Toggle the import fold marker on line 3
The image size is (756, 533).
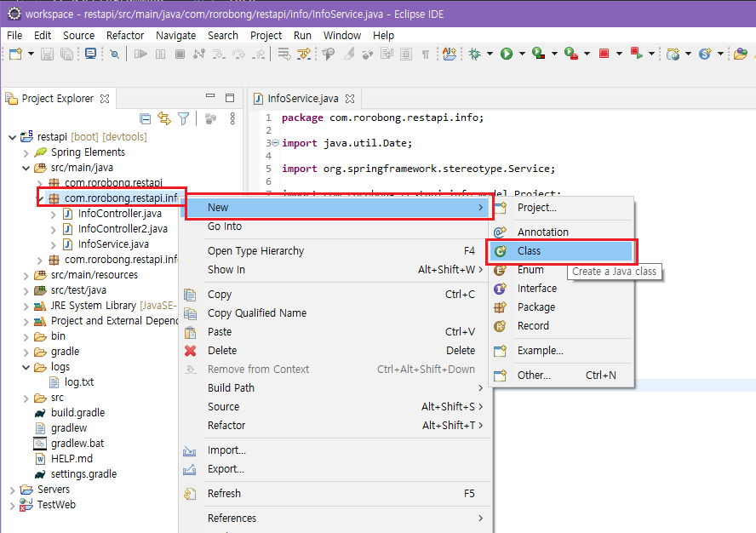[275, 143]
